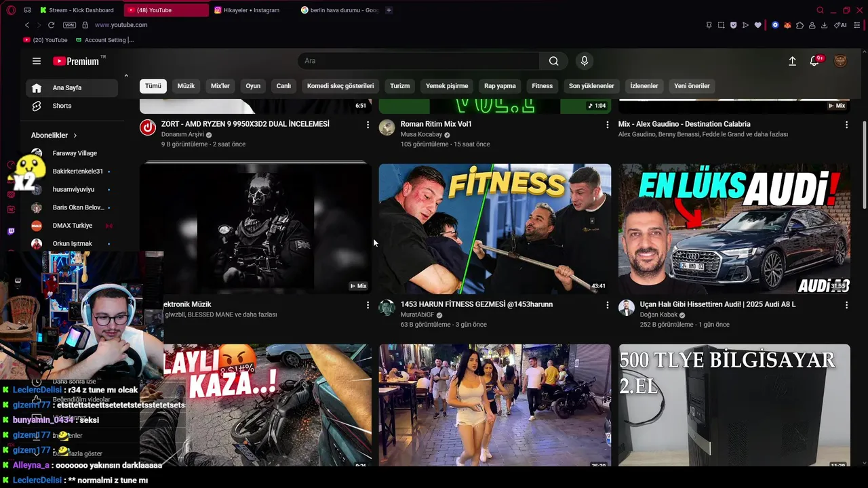
Task: Click the search magnifier button
Action: 554,61
